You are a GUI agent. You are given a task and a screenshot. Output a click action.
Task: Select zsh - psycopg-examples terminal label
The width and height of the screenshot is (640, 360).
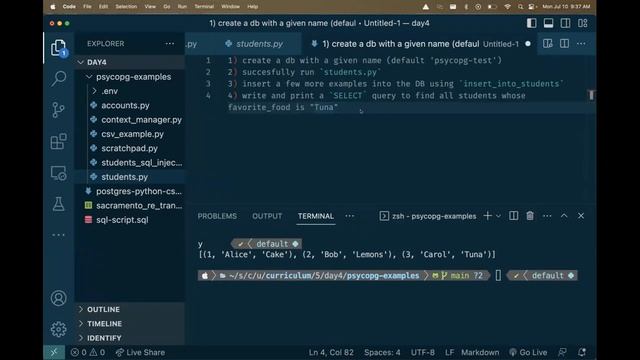tap(428, 216)
